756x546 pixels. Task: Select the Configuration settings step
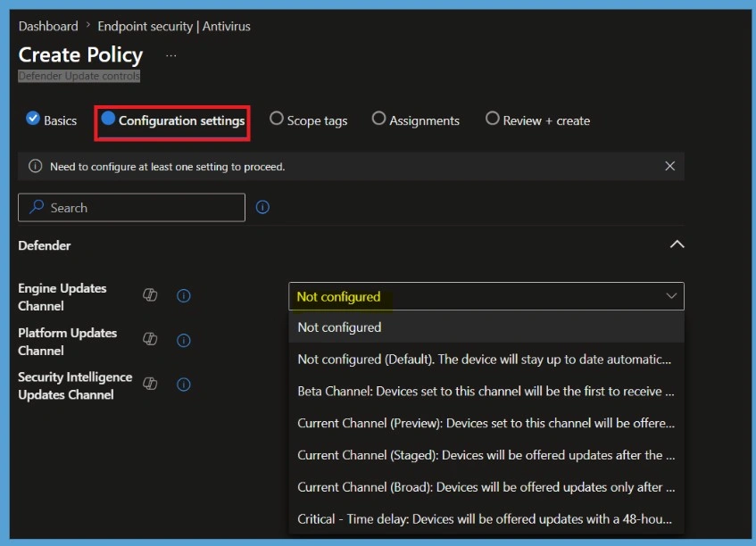click(x=172, y=120)
